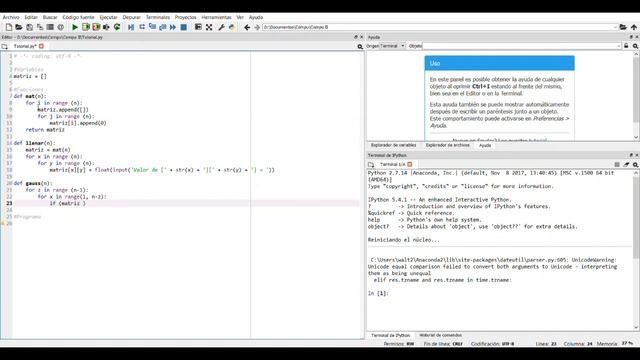Screen dimensions: 640x360
Task: Open the Terminales menu
Action: 158,17
